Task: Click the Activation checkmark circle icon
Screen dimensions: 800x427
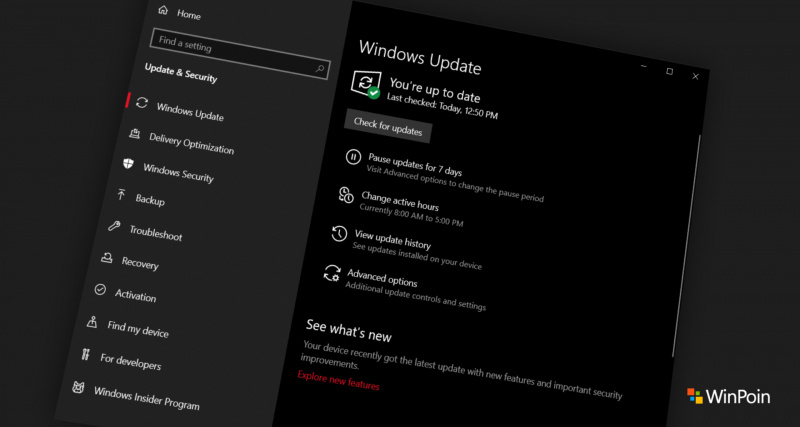Action: (x=100, y=289)
